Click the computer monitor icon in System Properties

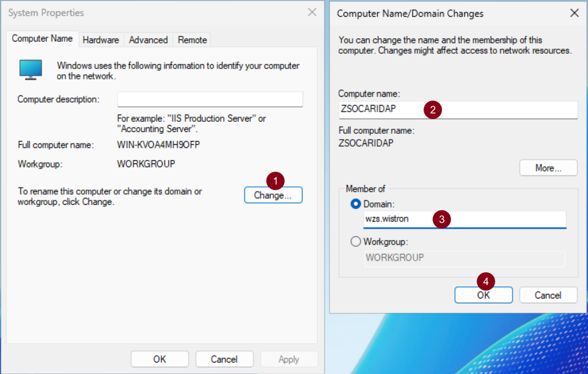tap(31, 69)
